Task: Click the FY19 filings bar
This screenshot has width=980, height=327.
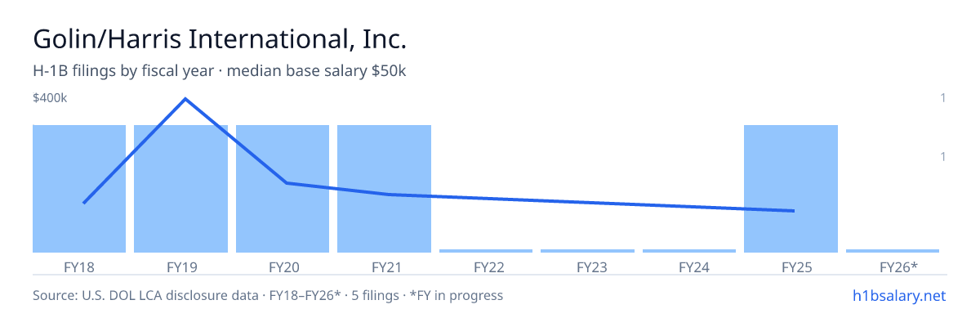Action: 180,189
